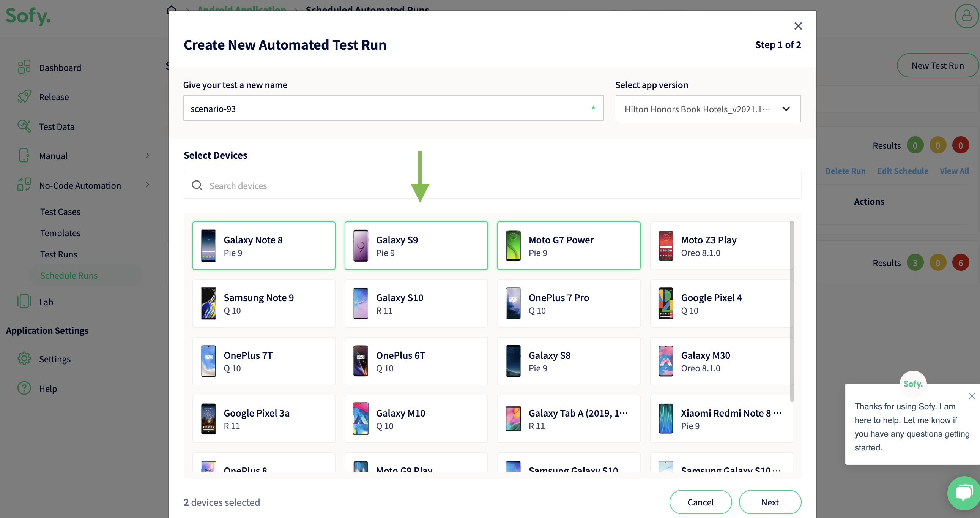Image resolution: width=980 pixels, height=518 pixels.
Task: Click the New Test Run button
Action: 937,65
